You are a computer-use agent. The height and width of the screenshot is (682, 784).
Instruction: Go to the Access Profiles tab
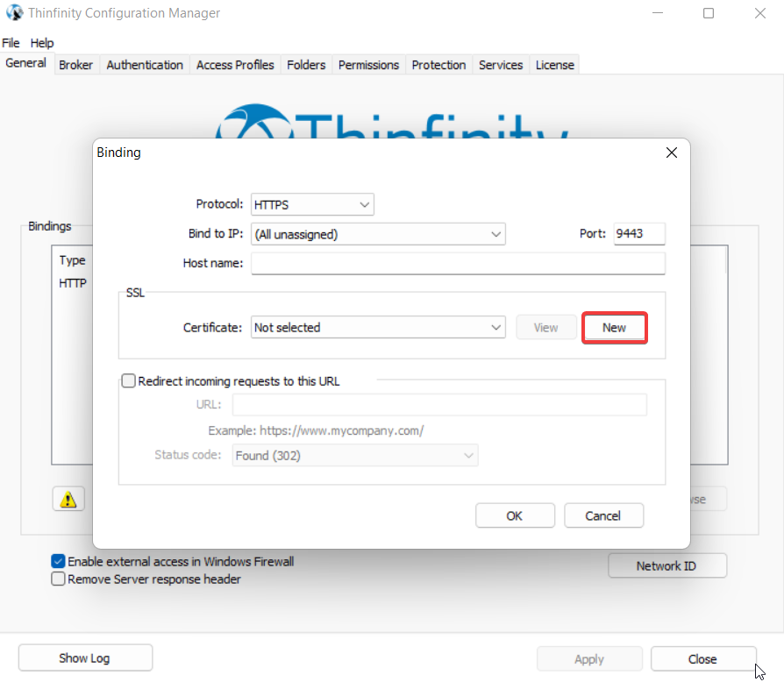point(235,65)
